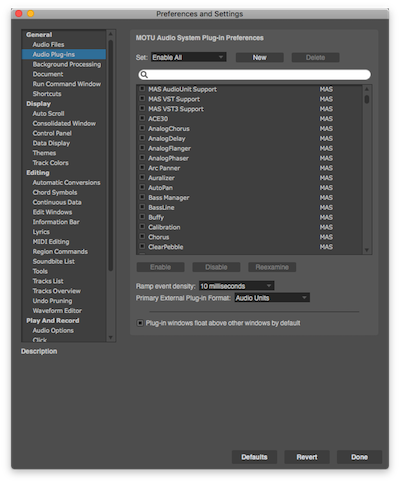Open Audio Options preferences
Viewport: 400px width, 483px height.
(53, 330)
